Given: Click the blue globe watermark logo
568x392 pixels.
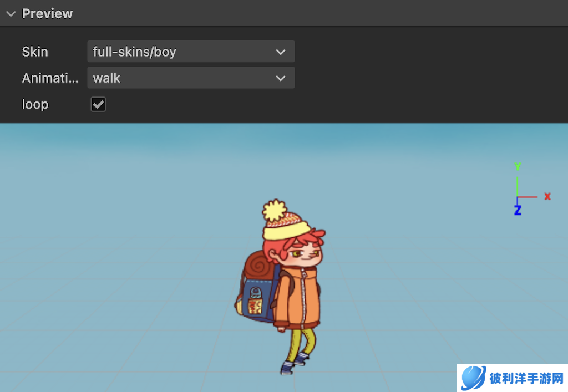Looking at the screenshot, I should pos(473,379).
